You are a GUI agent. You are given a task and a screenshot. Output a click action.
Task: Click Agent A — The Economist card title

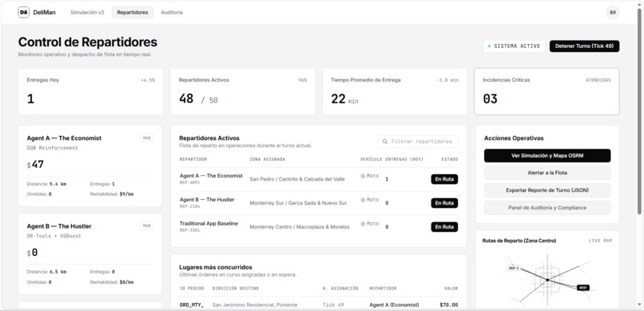(64, 138)
